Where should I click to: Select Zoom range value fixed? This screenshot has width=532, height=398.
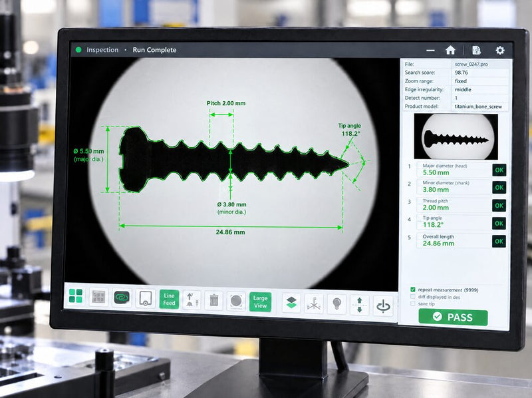point(461,81)
